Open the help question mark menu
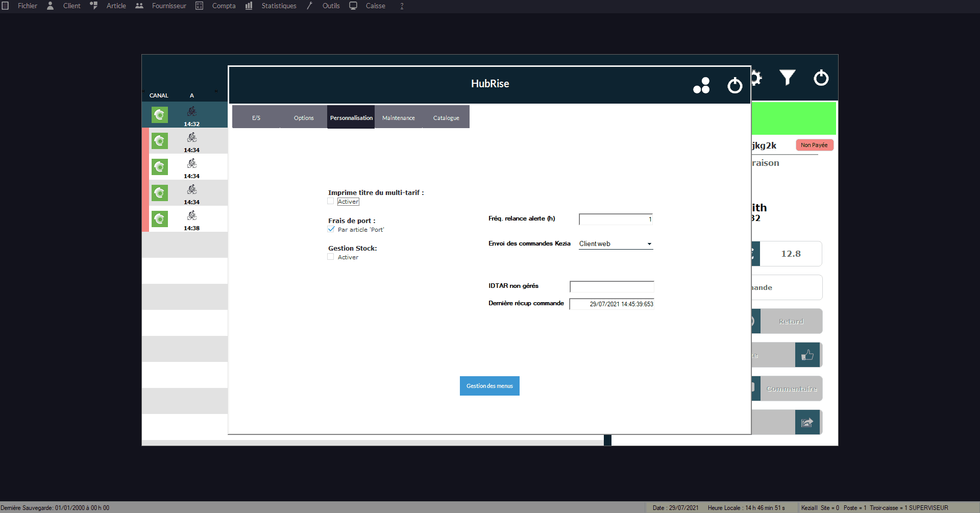Viewport: 980px width, 513px height. coord(402,6)
